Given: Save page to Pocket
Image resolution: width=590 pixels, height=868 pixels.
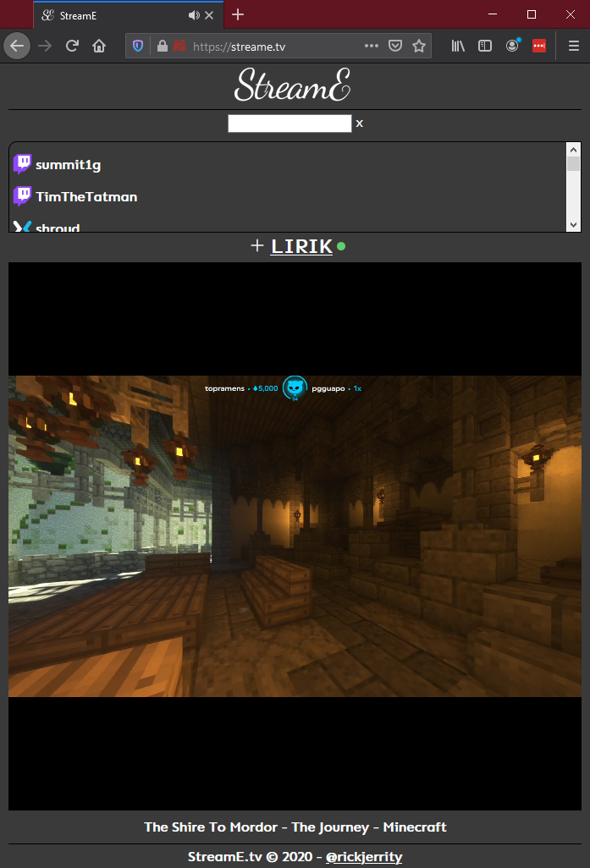Looking at the screenshot, I should click(x=395, y=46).
